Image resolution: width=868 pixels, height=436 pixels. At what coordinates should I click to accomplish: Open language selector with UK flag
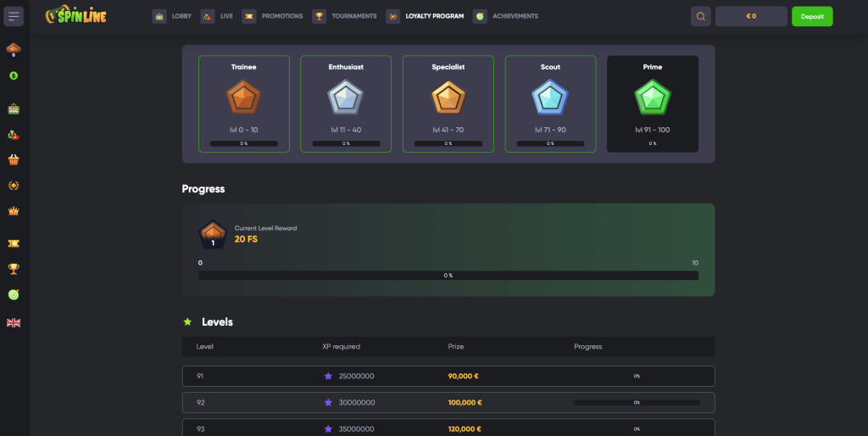14,322
